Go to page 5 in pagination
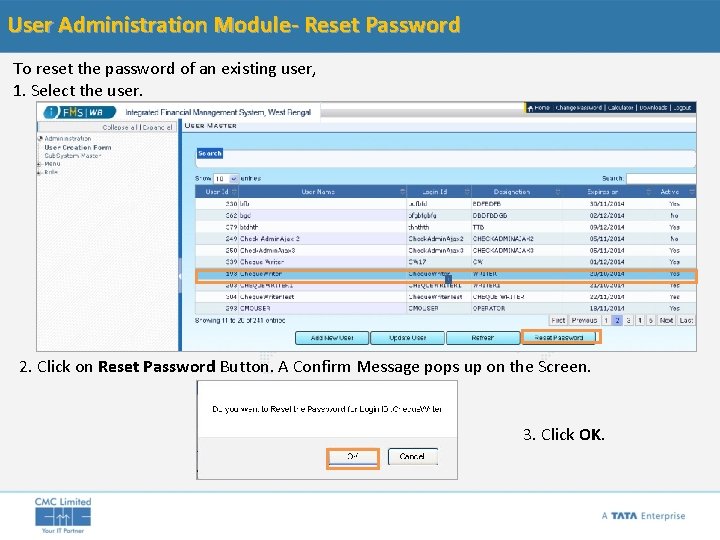 pyautogui.click(x=651, y=321)
